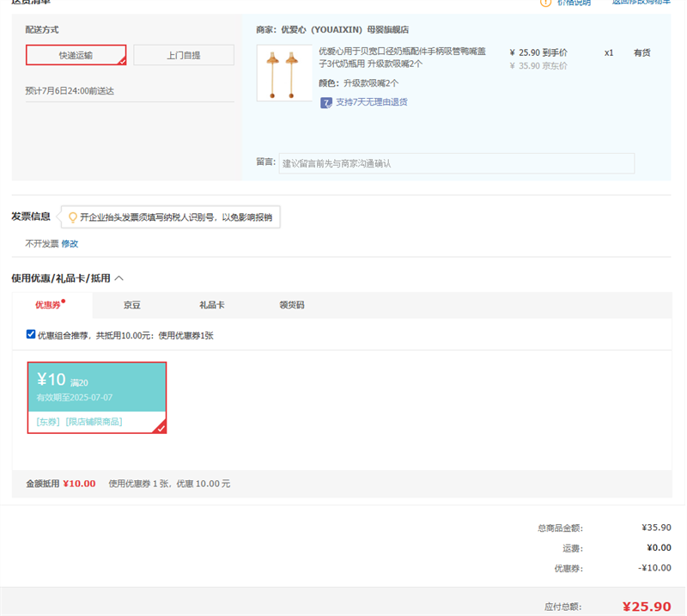687x616 pixels.
Task: Collapse the 使用优惠/礼品卡/抵用 section
Action: click(119, 278)
